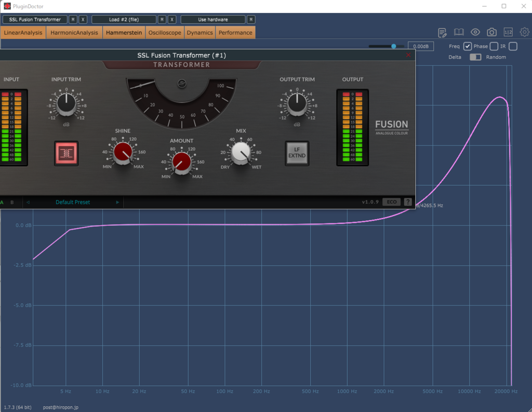Click the v1.0.9 version label

[x=370, y=202]
